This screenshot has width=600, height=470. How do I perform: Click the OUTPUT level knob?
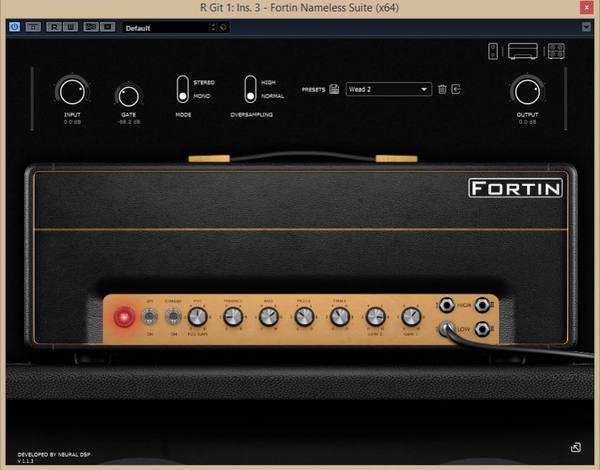(527, 92)
